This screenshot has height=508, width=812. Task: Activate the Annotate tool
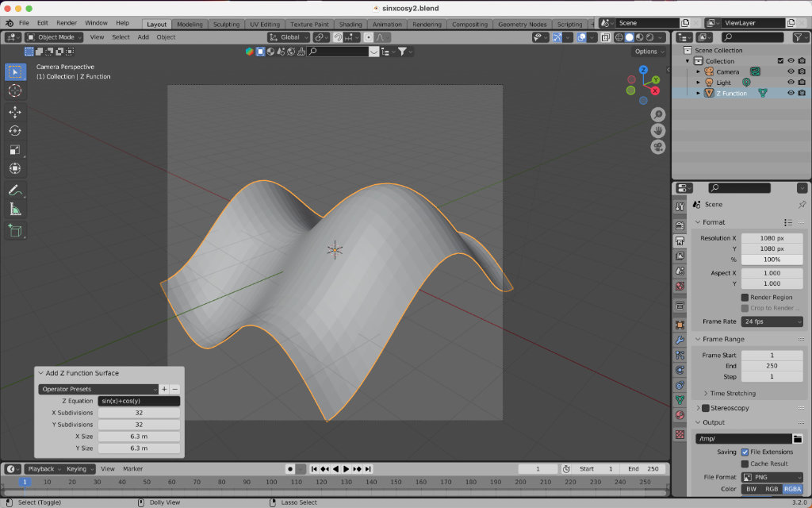click(15, 190)
